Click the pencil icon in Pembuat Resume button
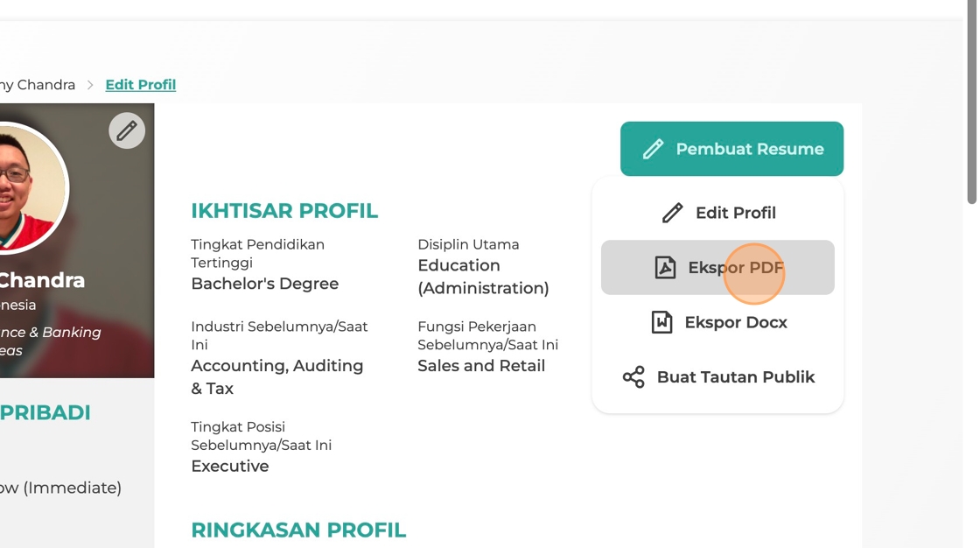This screenshot has height=548, width=980. point(653,149)
